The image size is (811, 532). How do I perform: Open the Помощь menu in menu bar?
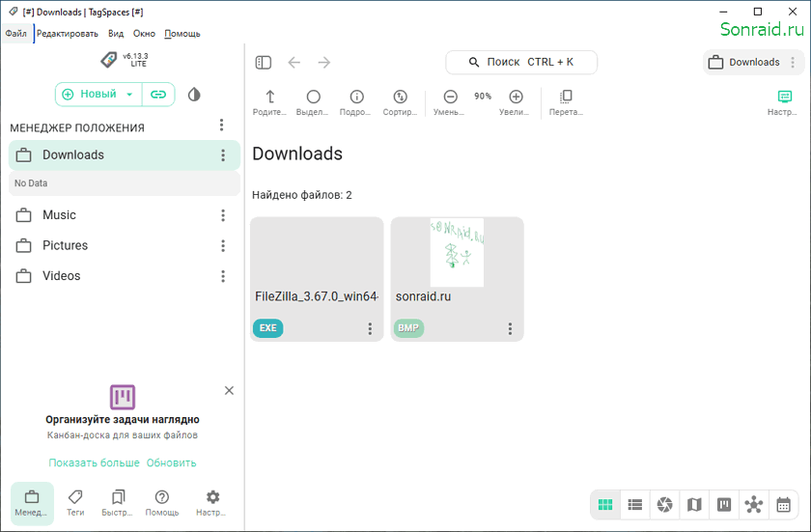(x=182, y=34)
